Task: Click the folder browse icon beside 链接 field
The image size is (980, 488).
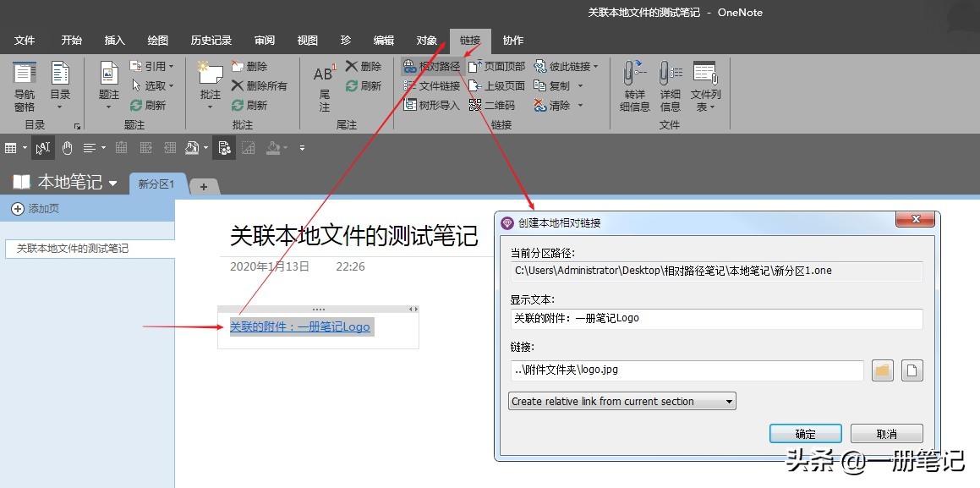Action: click(x=883, y=370)
